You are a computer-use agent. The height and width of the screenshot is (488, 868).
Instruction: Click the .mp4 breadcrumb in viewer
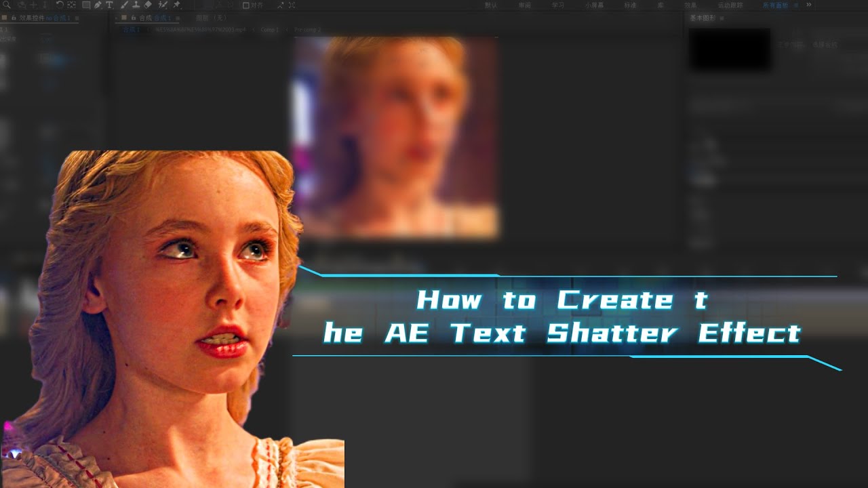[x=201, y=30]
